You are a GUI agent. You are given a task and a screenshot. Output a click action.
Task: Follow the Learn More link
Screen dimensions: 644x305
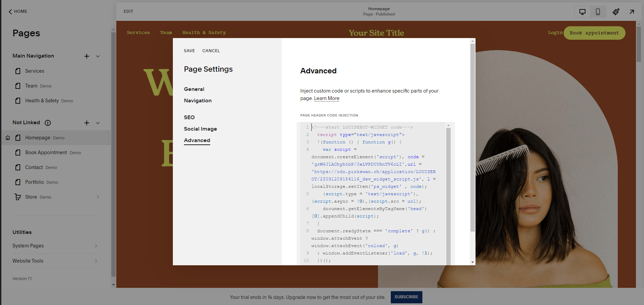pyautogui.click(x=327, y=98)
